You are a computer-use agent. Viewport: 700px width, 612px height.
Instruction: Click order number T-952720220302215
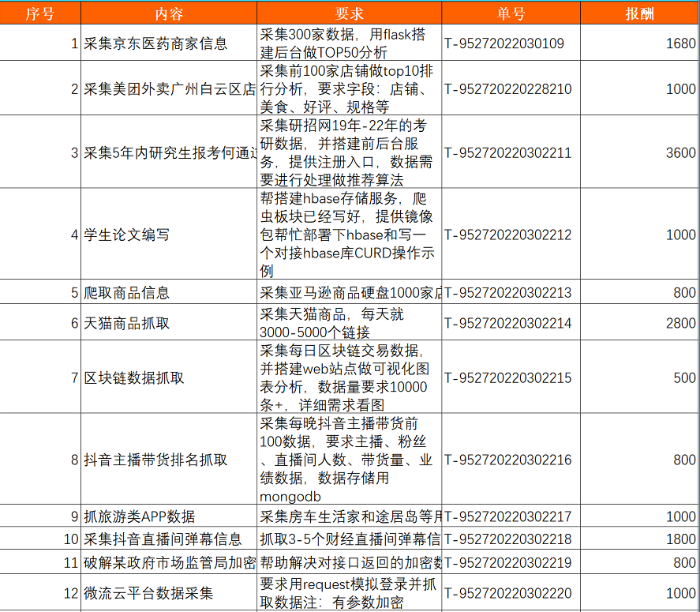point(511,377)
